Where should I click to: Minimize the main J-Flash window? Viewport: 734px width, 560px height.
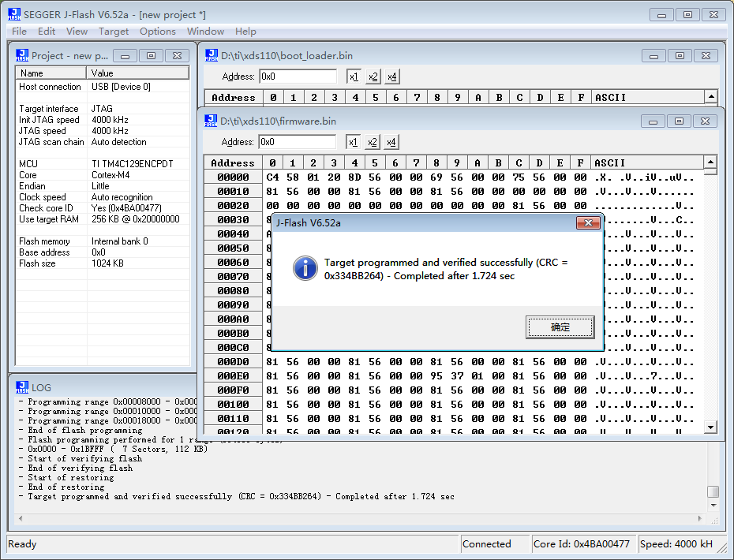pos(661,15)
